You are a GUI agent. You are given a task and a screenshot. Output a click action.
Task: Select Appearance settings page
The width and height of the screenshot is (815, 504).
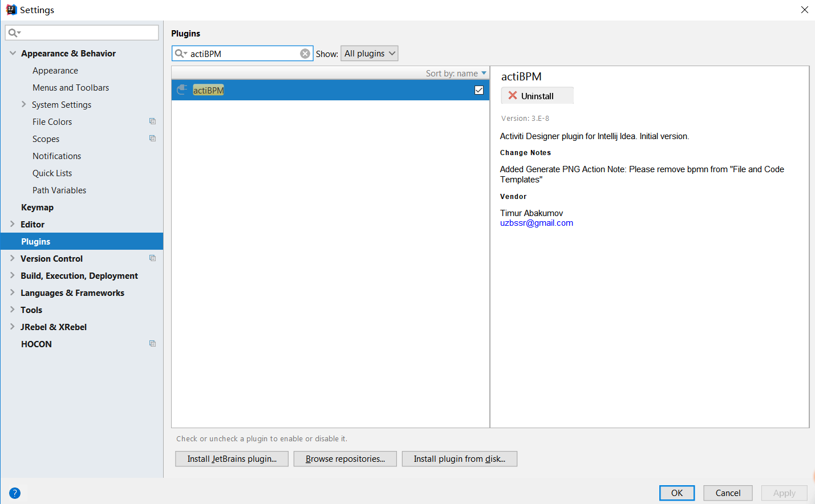(55, 71)
